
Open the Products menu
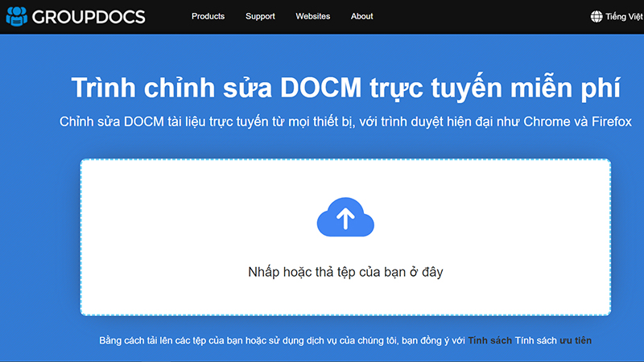click(x=208, y=16)
